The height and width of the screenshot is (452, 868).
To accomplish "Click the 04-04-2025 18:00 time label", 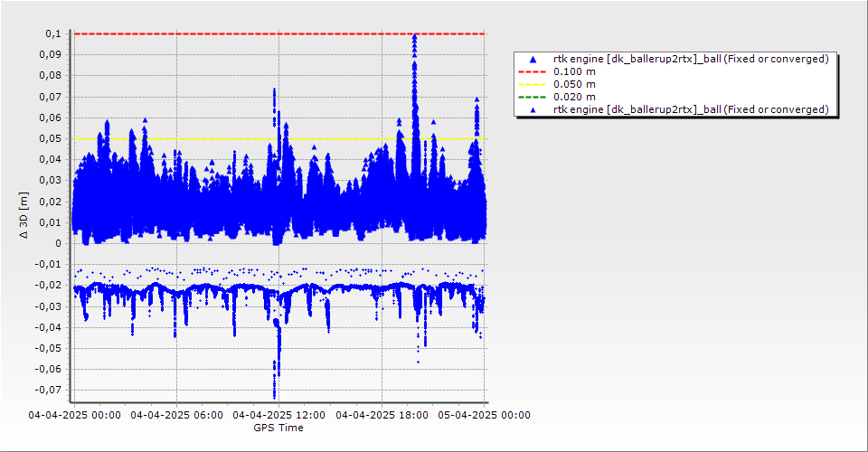I will [x=382, y=415].
